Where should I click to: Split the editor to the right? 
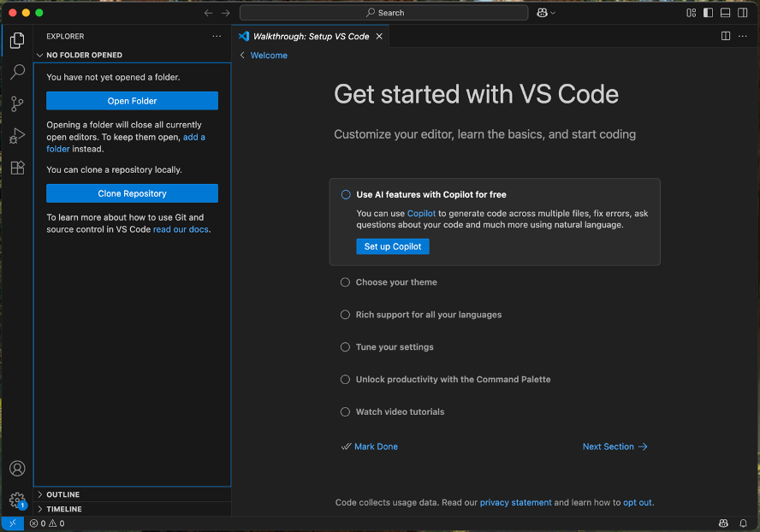(x=726, y=36)
